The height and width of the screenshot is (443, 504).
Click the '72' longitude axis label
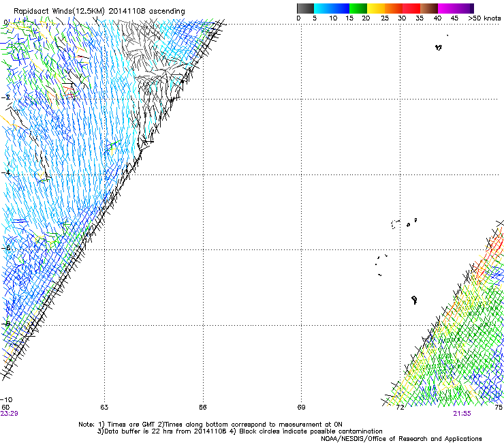click(400, 408)
